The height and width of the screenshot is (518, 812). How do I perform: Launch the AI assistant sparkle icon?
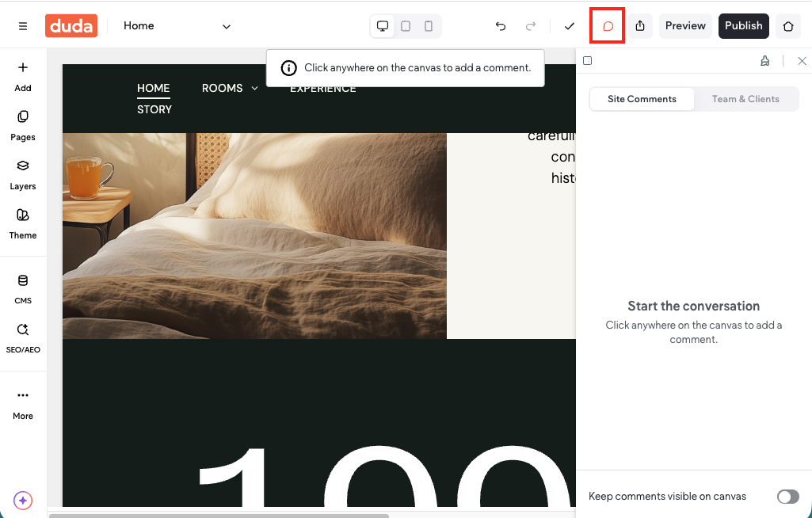click(x=23, y=501)
